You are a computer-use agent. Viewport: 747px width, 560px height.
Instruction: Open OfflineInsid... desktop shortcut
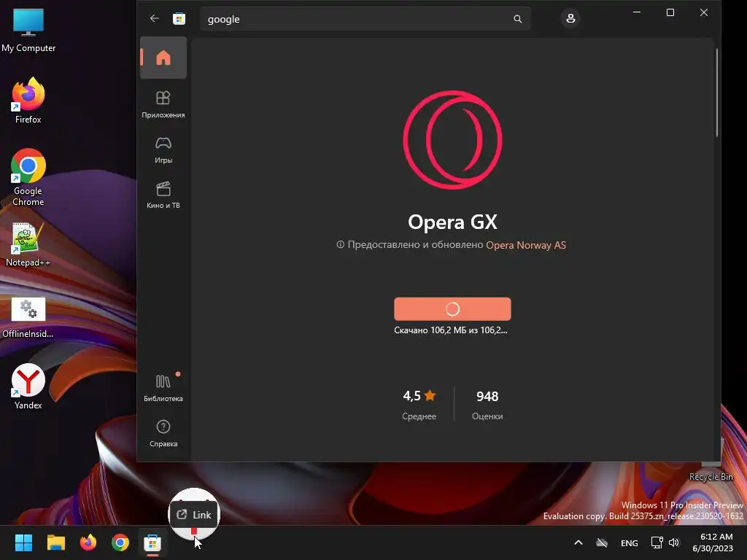pos(28,316)
